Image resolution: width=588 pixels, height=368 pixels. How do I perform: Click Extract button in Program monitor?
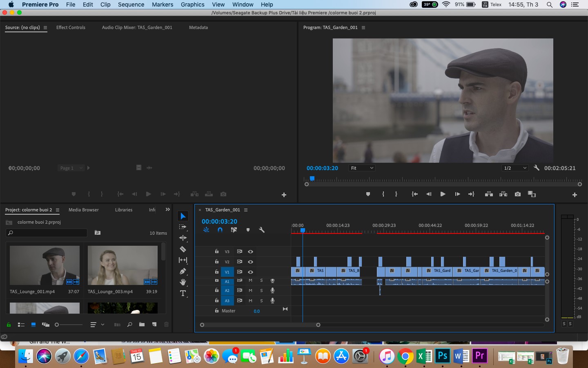(503, 194)
